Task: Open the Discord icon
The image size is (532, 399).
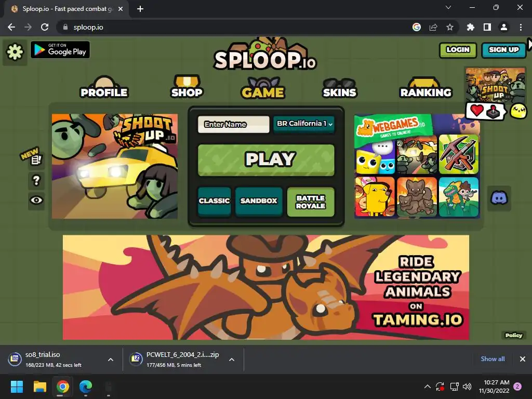Action: click(499, 198)
